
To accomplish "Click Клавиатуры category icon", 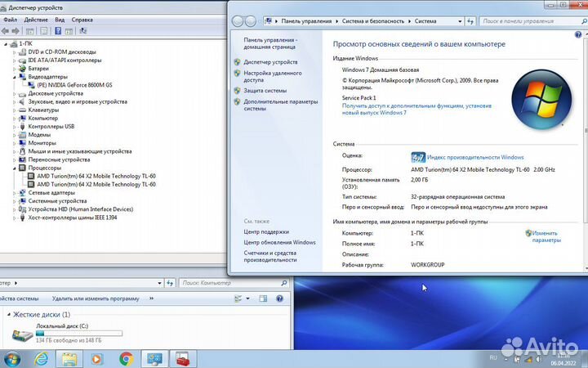I will click(x=22, y=110).
